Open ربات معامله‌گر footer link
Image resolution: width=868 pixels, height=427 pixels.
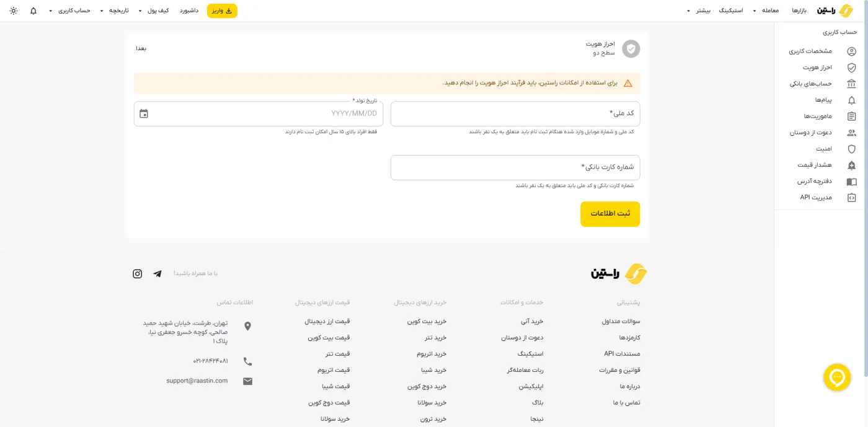(x=525, y=370)
